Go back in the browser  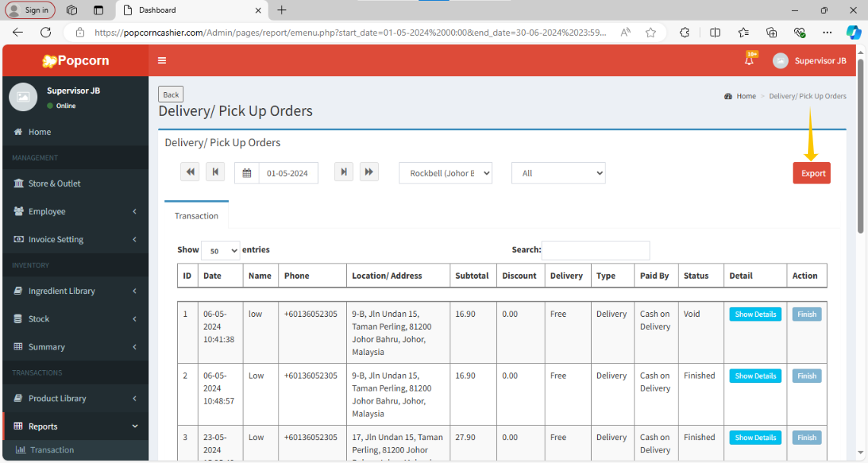[17, 33]
